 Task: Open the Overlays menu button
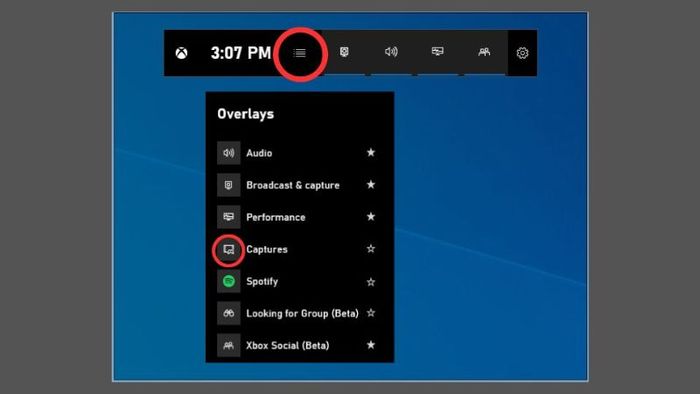(300, 53)
